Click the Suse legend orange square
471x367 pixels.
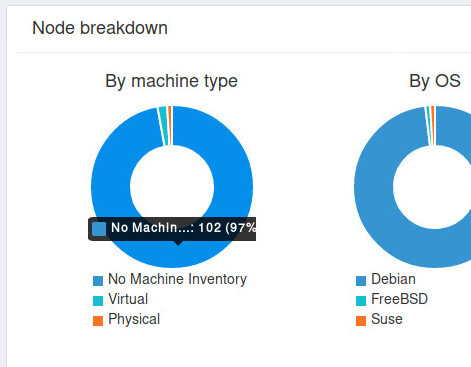click(x=361, y=321)
